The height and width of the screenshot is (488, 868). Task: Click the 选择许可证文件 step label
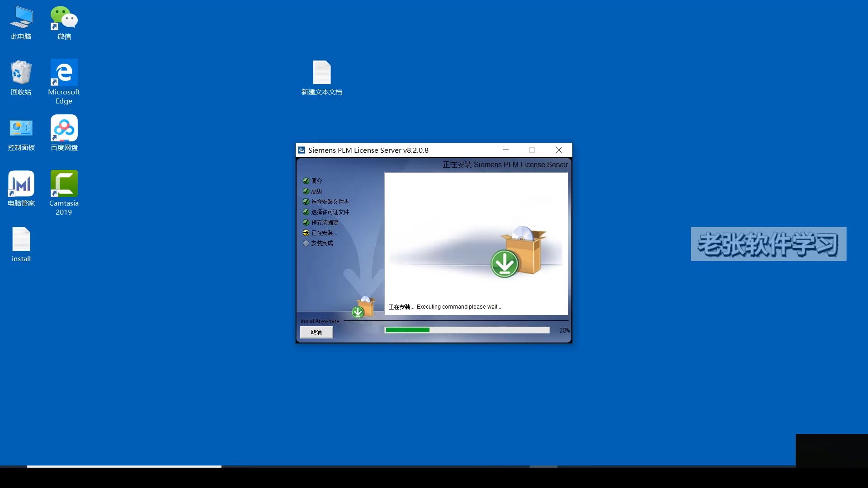pyautogui.click(x=330, y=212)
